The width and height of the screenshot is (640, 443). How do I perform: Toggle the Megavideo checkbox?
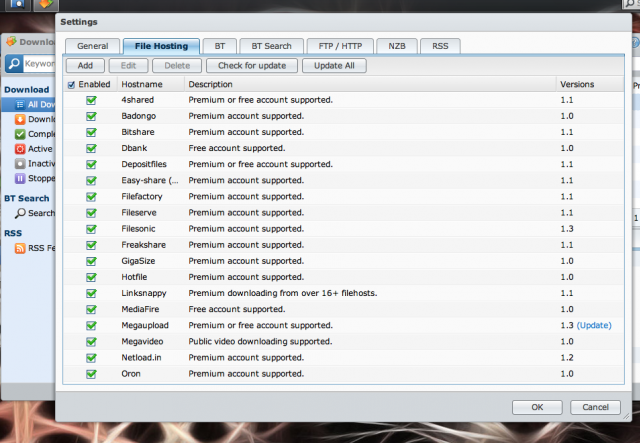coord(91,341)
